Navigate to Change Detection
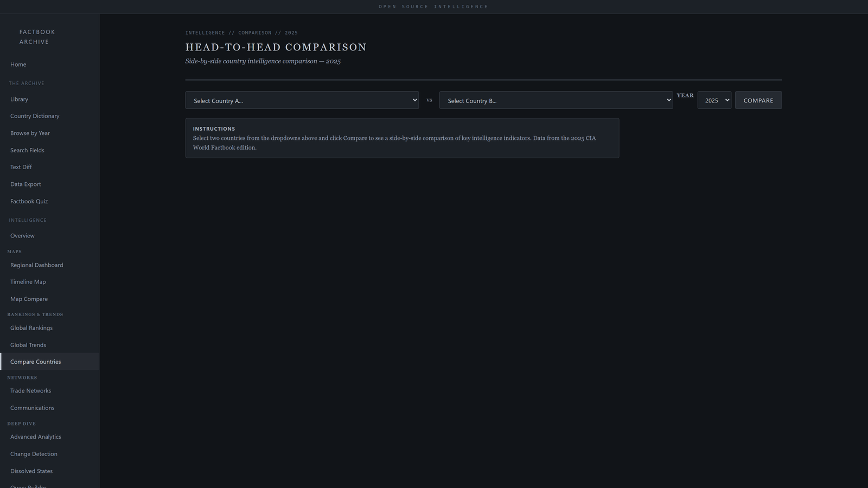Viewport: 868px width, 488px height. pyautogui.click(x=34, y=454)
